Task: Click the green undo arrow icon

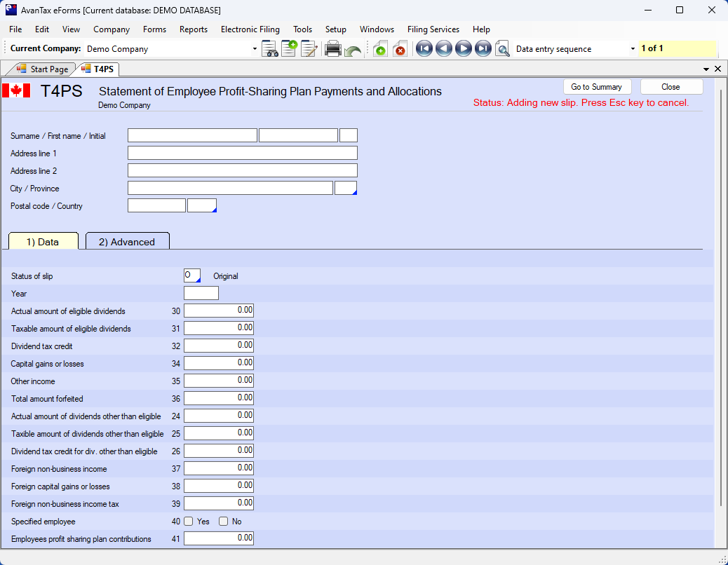Action: click(353, 50)
